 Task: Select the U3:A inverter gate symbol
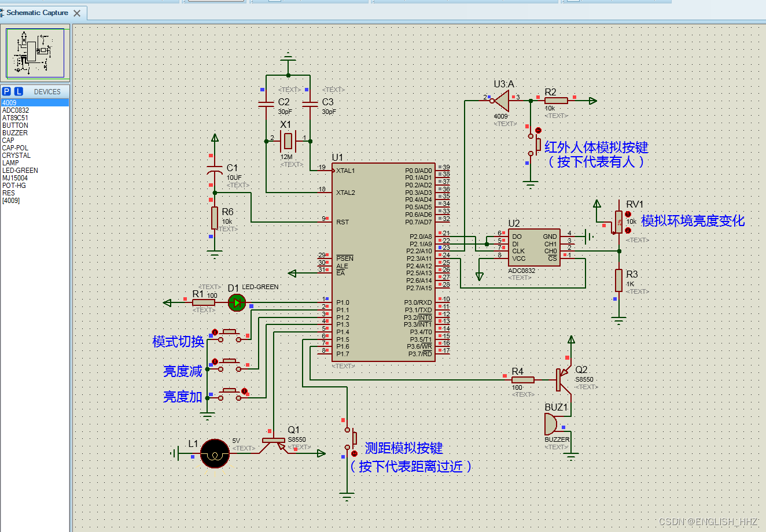point(502,101)
